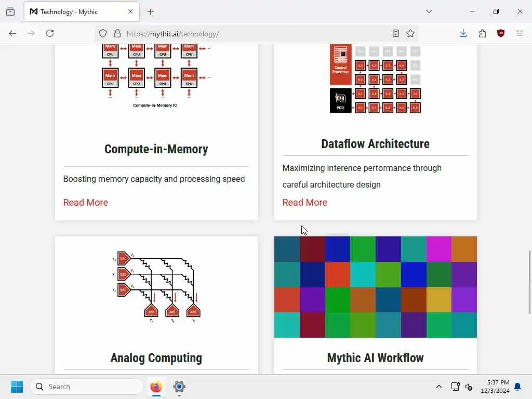Show hidden system tray icons
The width and height of the screenshot is (532, 399).
pos(438,387)
